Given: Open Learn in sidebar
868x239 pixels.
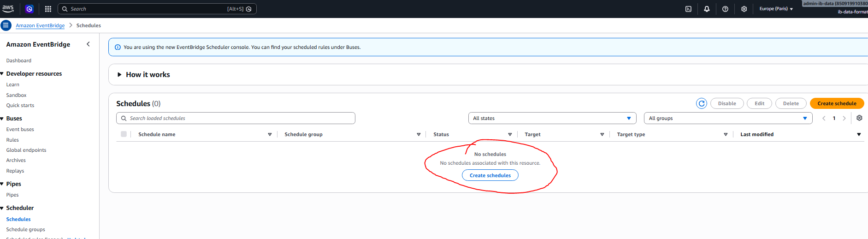Looking at the screenshot, I should [13, 84].
